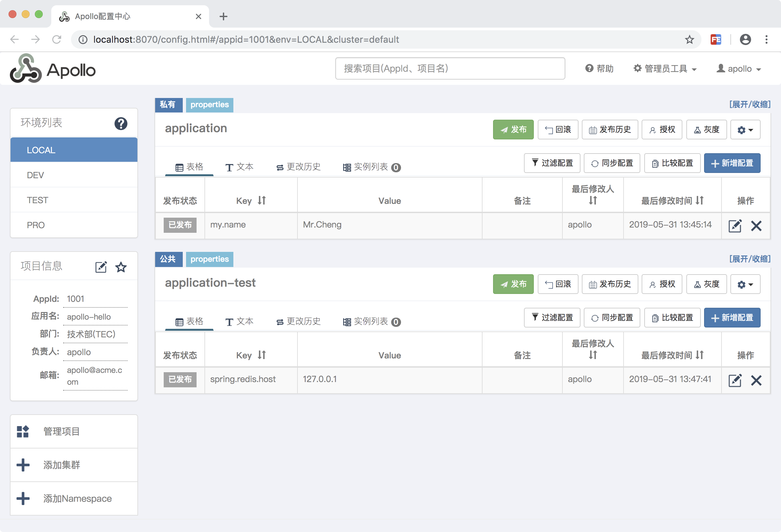Open a new browser tab
The width and height of the screenshot is (781, 532).
223,16
